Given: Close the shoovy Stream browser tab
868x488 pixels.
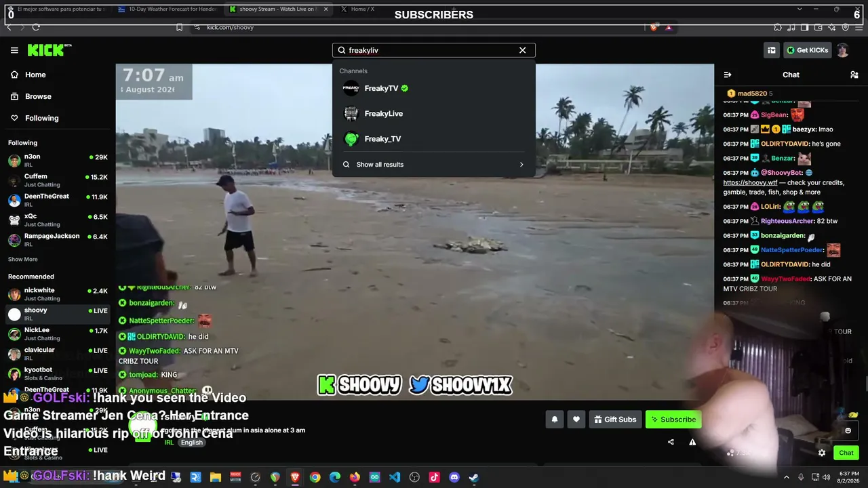Looking at the screenshot, I should pos(325,9).
